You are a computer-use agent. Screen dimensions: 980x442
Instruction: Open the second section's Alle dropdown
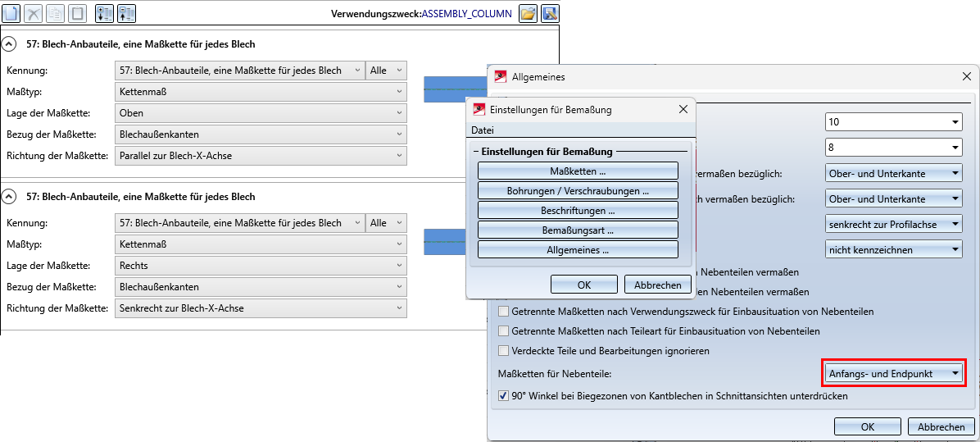tap(386, 223)
